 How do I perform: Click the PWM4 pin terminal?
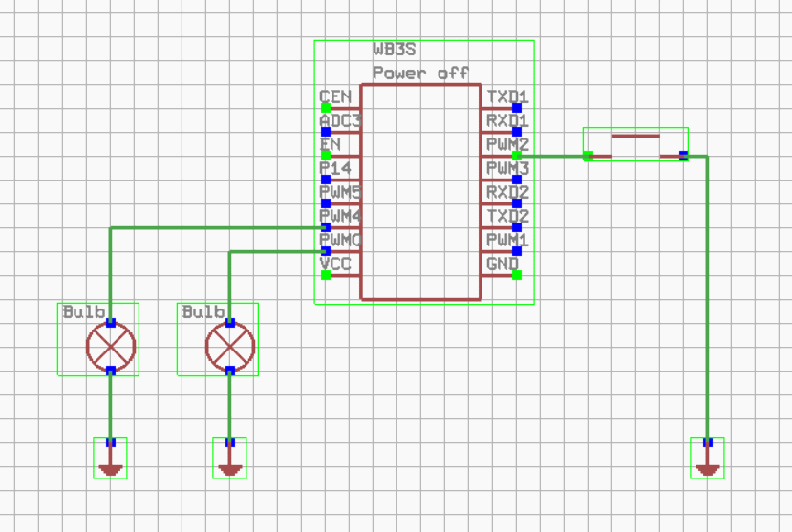pos(326,227)
